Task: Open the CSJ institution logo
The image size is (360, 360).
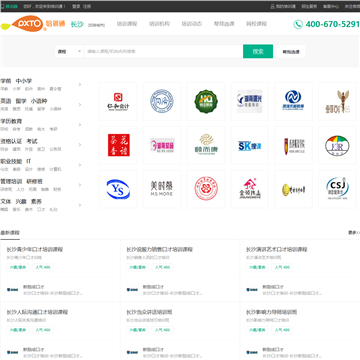Action: (337, 189)
